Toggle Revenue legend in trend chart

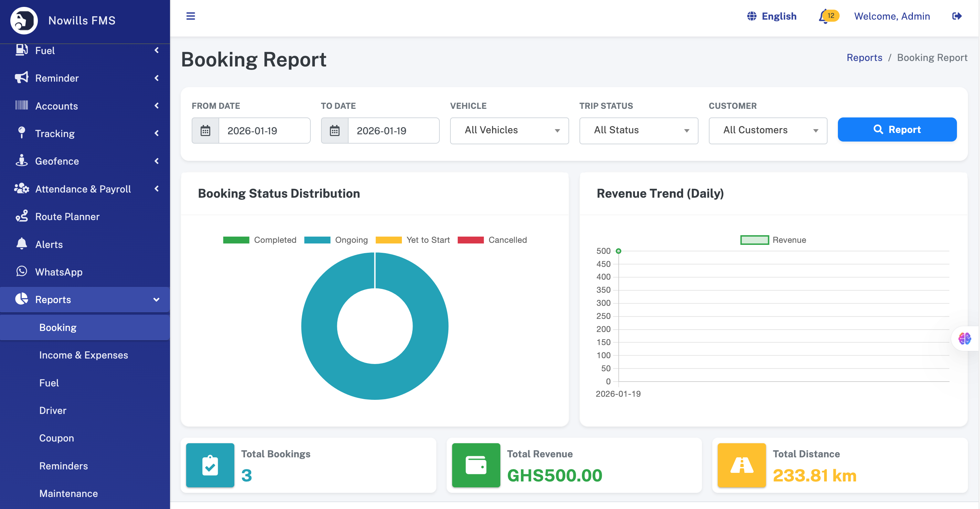point(773,240)
